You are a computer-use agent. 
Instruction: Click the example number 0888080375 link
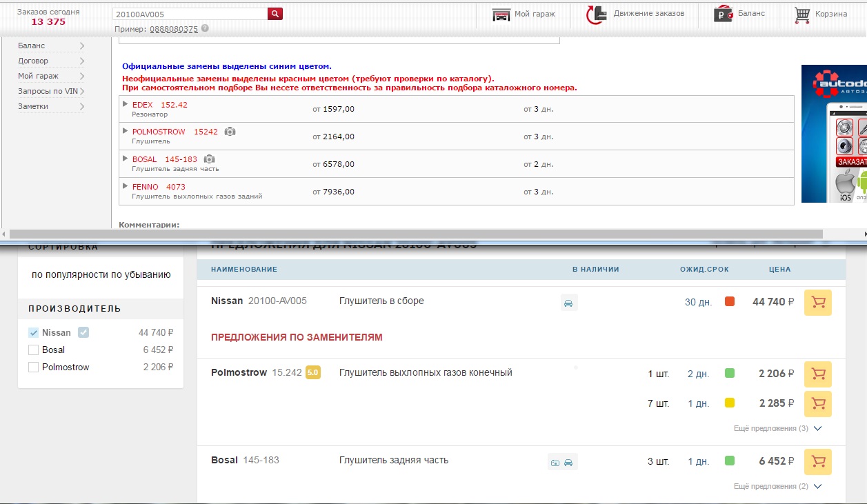point(174,29)
